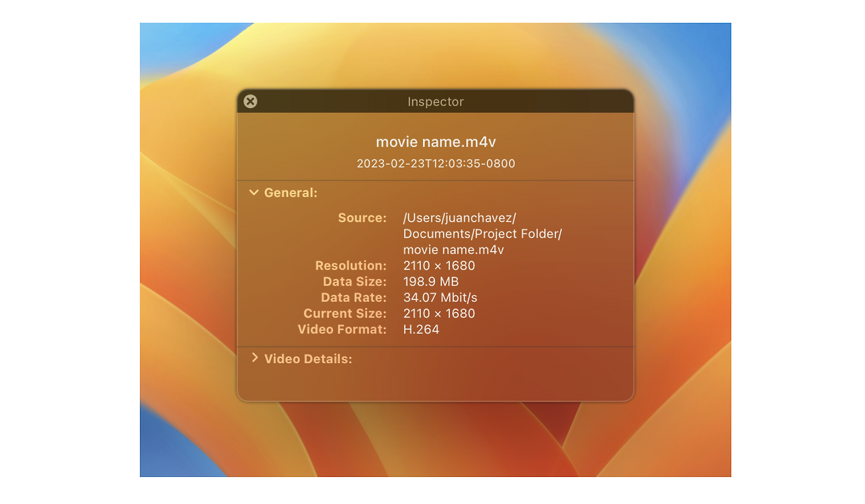865x504 pixels.
Task: Click the Data Size label
Action: pyautogui.click(x=355, y=282)
